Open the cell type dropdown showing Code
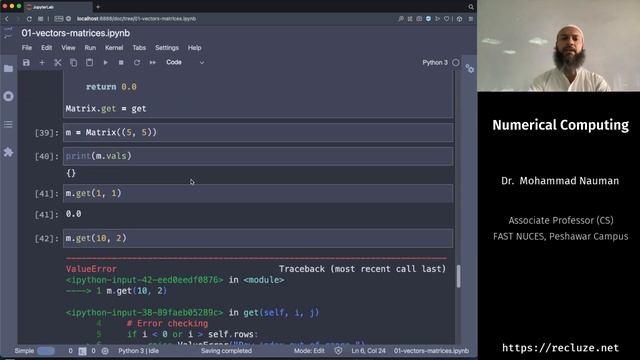 tap(185, 62)
